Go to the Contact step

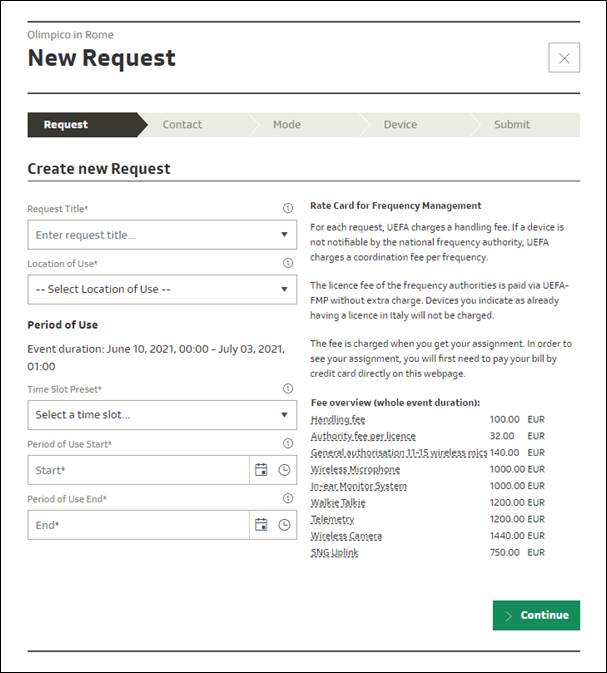tap(182, 125)
